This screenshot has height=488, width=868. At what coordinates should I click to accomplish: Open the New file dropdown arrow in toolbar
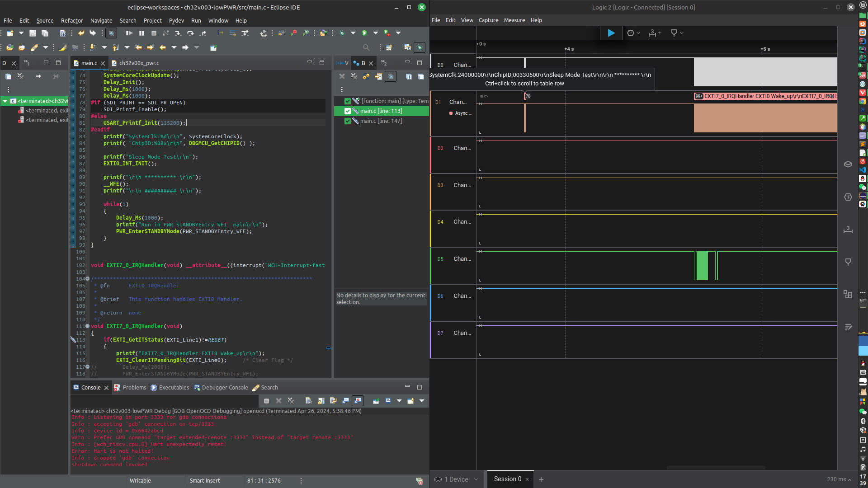(21, 33)
